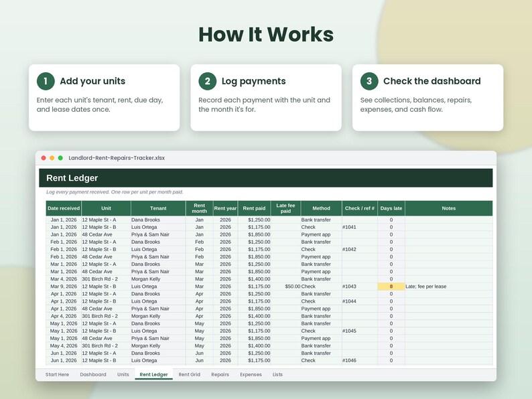Image resolution: width=532 pixels, height=399 pixels.
Task: Select the Apr 4, 2026 date cell
Action: [x=64, y=316]
